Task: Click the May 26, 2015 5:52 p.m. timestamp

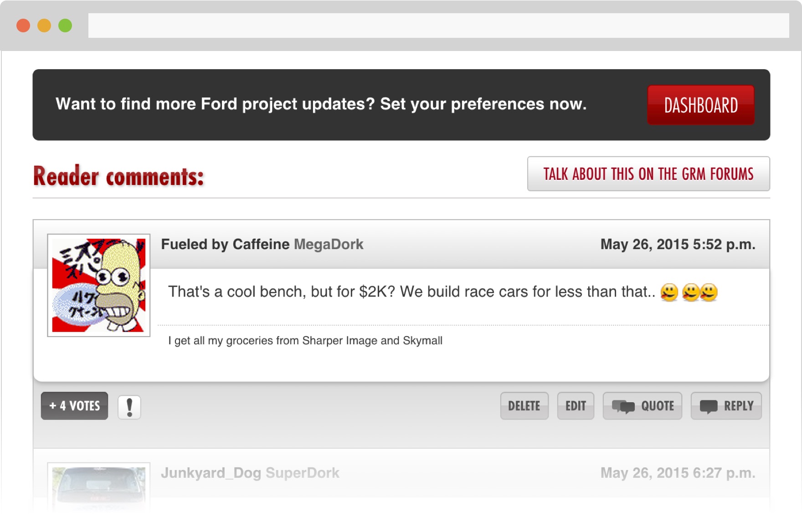Action: click(x=678, y=245)
